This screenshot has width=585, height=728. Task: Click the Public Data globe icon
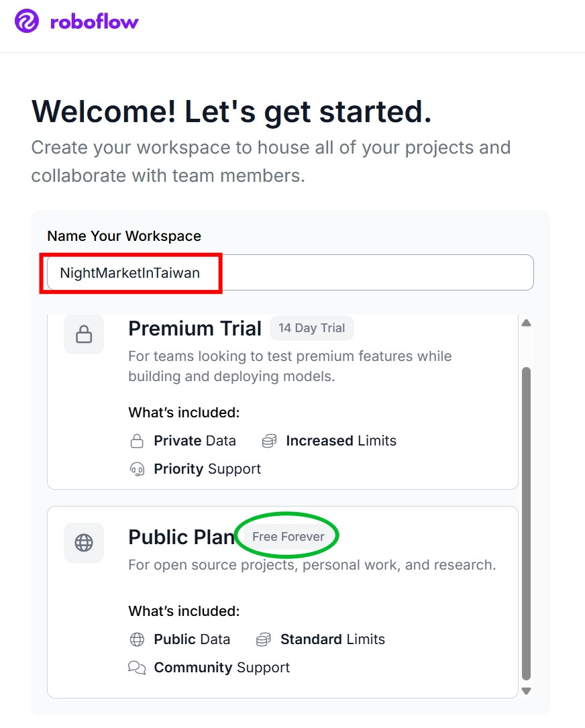coord(137,639)
